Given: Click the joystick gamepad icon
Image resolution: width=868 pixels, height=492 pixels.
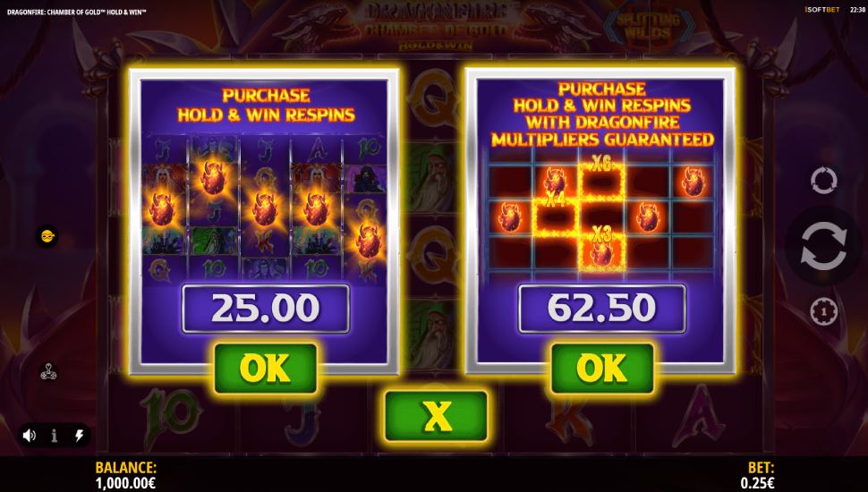Looking at the screenshot, I should (48, 371).
